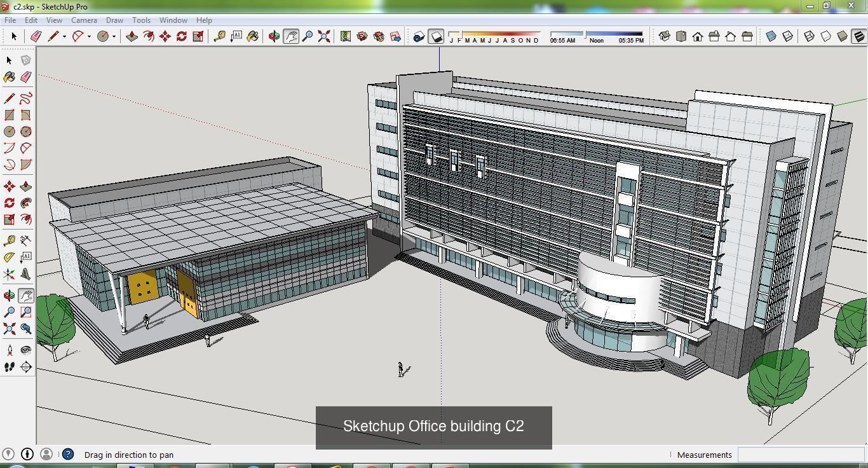Click the Measurements input box

pos(801,455)
